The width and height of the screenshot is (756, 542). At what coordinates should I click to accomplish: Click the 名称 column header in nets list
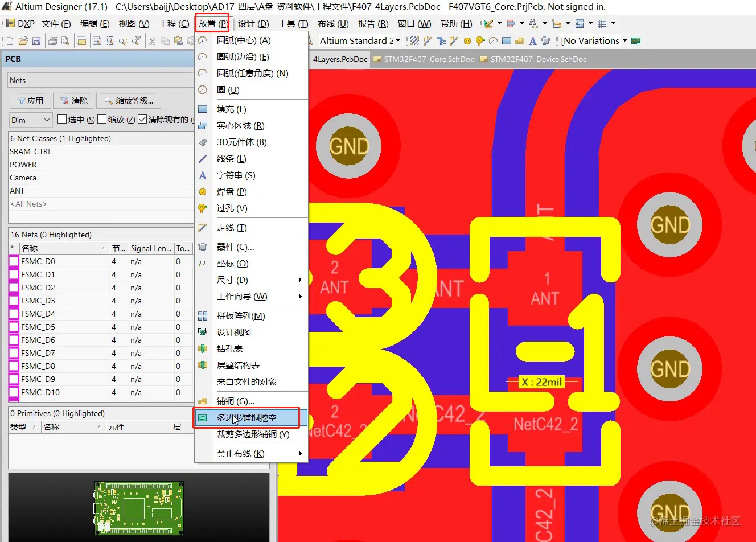click(64, 248)
